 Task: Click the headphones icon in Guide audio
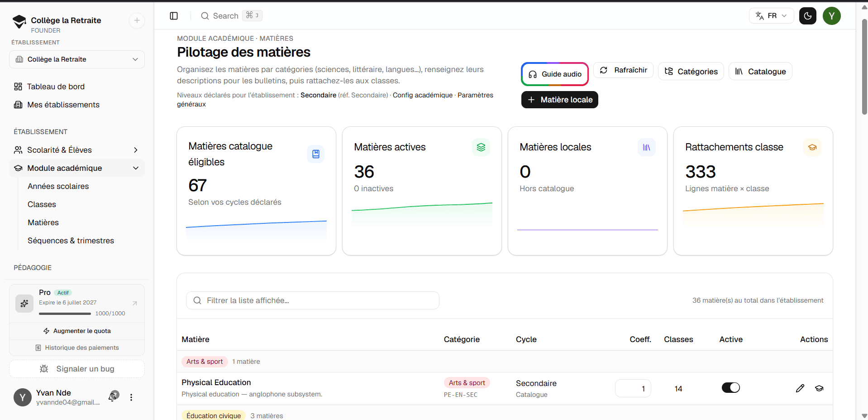pyautogui.click(x=533, y=74)
